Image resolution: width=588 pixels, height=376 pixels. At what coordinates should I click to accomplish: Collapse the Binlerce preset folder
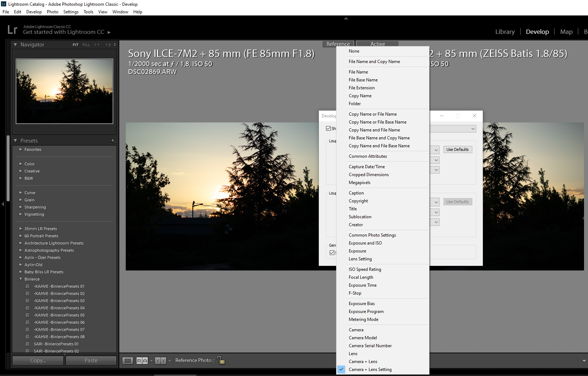point(21,279)
